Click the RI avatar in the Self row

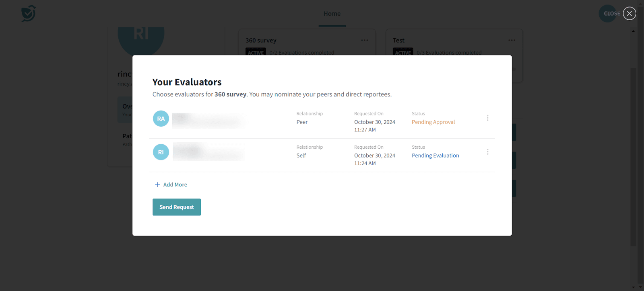pos(161,152)
